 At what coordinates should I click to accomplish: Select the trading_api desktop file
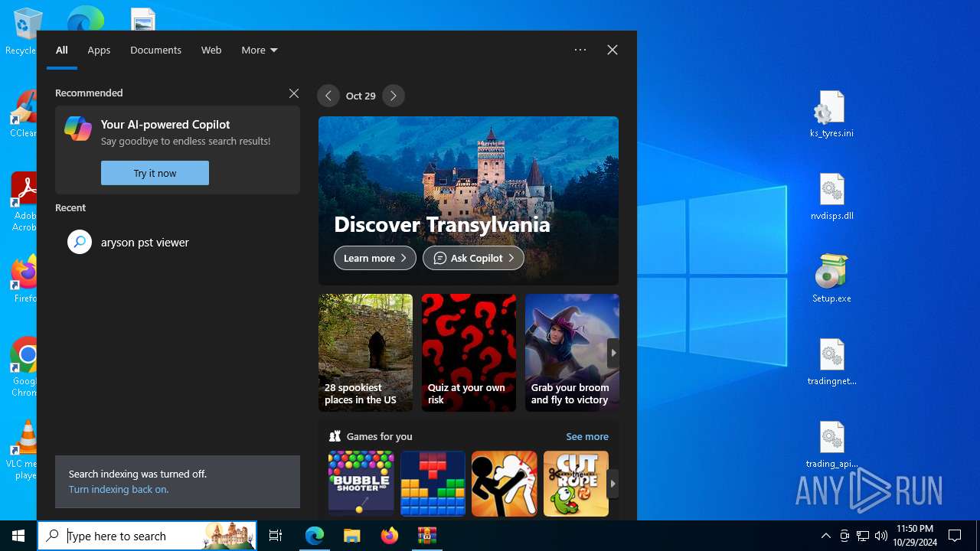831,445
